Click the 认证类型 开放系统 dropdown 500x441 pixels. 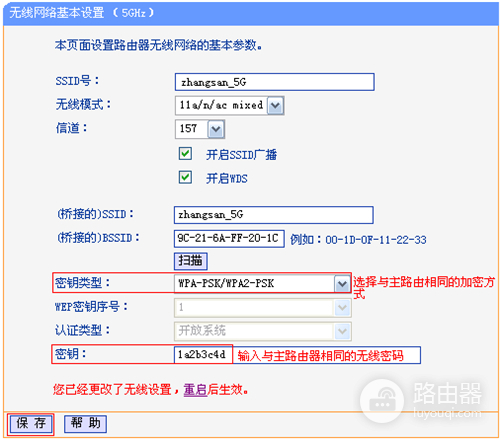(263, 331)
